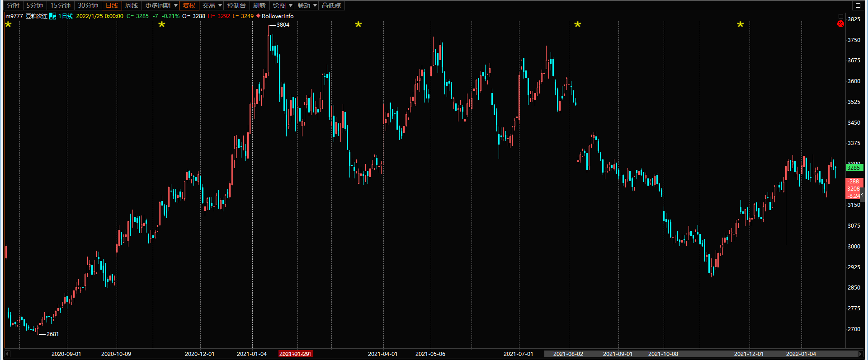Open the 绘图 drawing dropdown
868x360 pixels.
[283, 5]
